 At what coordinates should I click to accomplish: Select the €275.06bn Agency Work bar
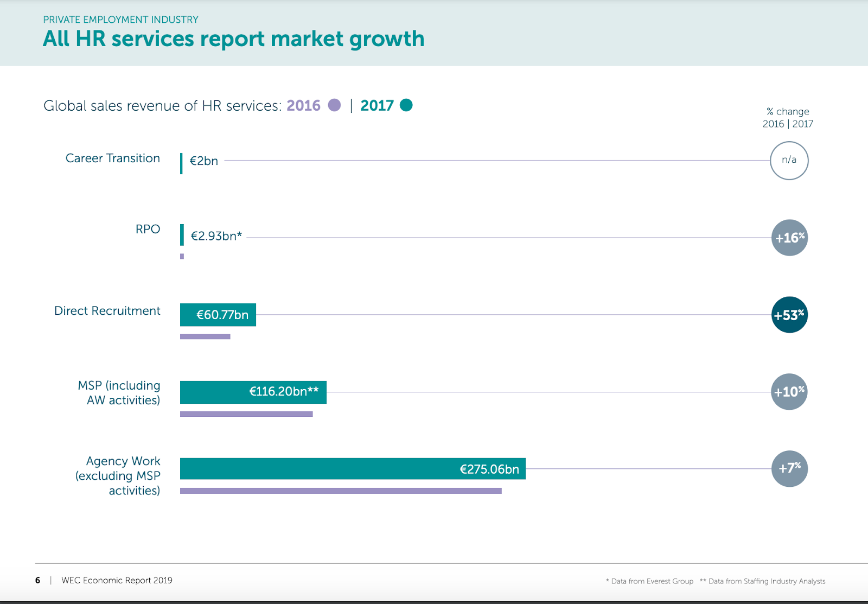(x=353, y=469)
